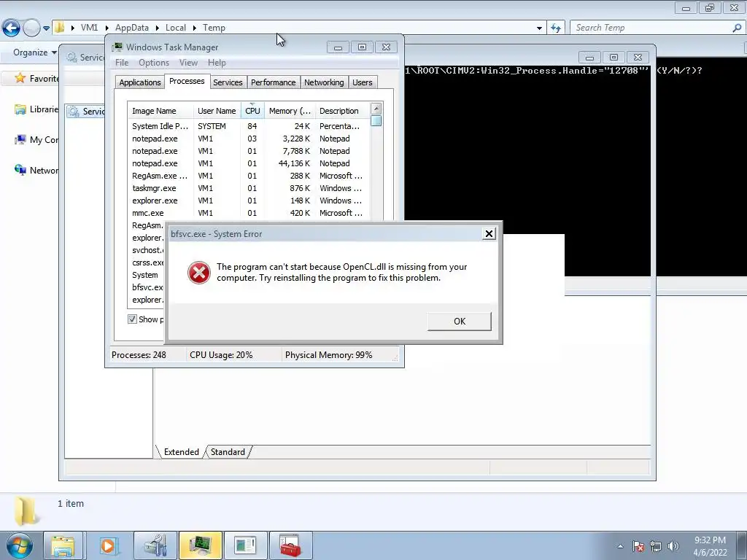Screen dimensions: 747x560
Task: Click the Task Manager title bar icon
Action: (117, 47)
